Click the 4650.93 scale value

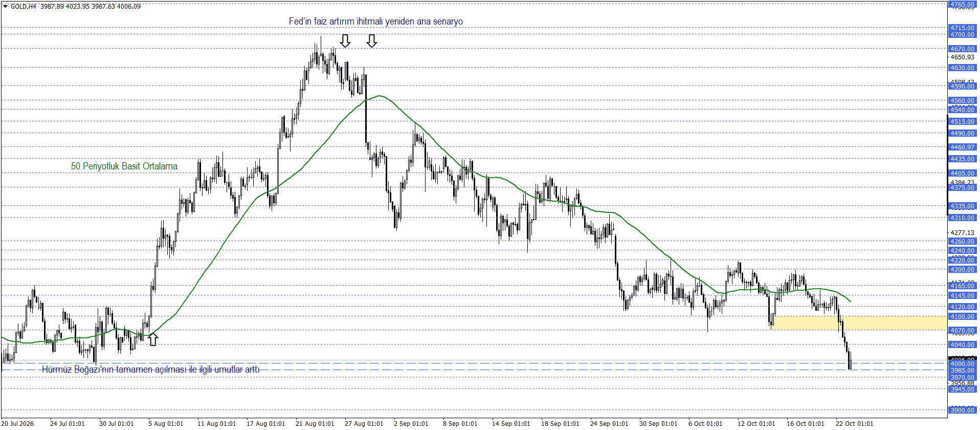963,57
